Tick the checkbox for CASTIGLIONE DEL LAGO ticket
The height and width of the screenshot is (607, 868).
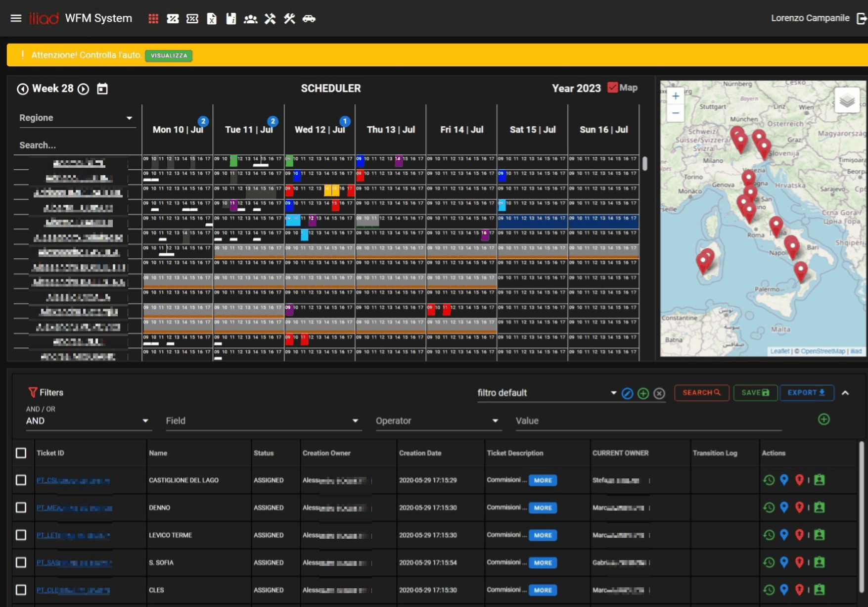[x=21, y=480]
